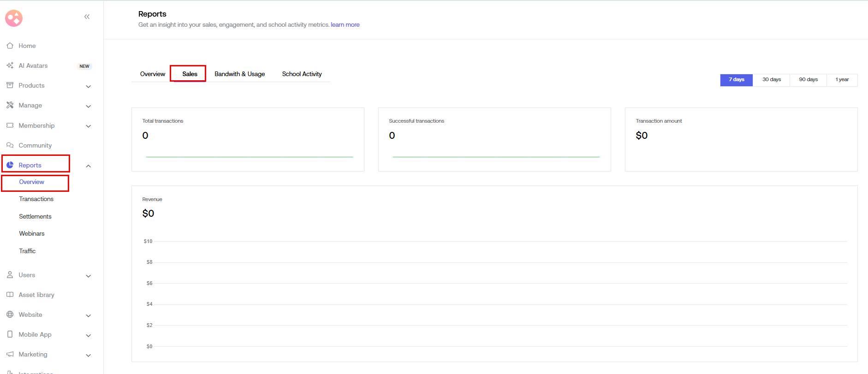This screenshot has height=374, width=868.
Task: Click the app logo in sidebar
Action: [x=14, y=18]
